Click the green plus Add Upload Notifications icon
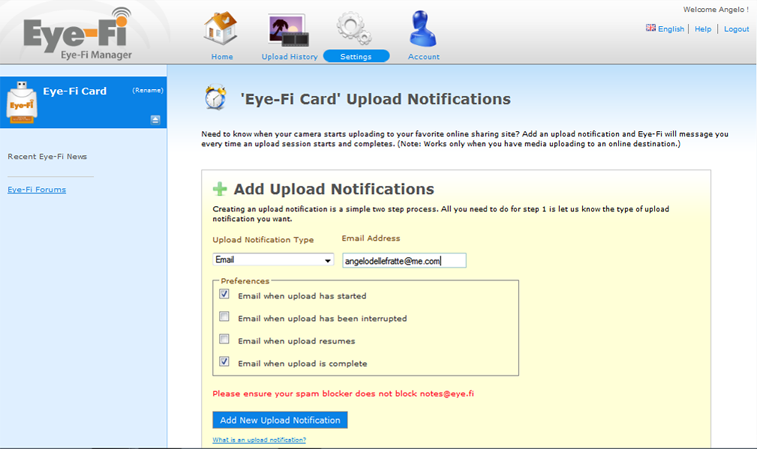 220,189
